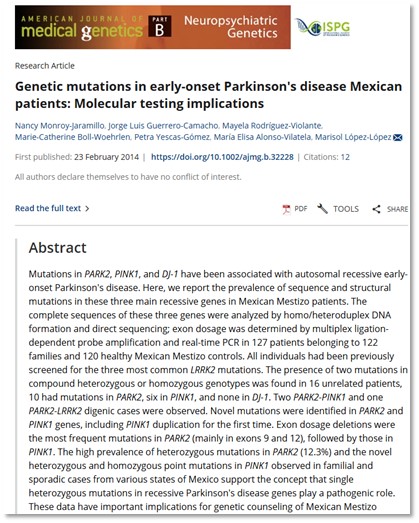The height and width of the screenshot is (523, 419).
Task: Click the ISPG society logo
Action: tap(323, 27)
